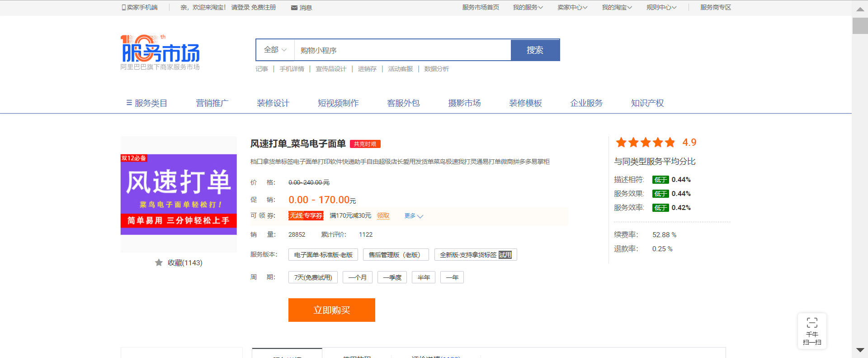Click the 累计评价 count 1122
Screen dimensions: 868x358
(x=366, y=234)
